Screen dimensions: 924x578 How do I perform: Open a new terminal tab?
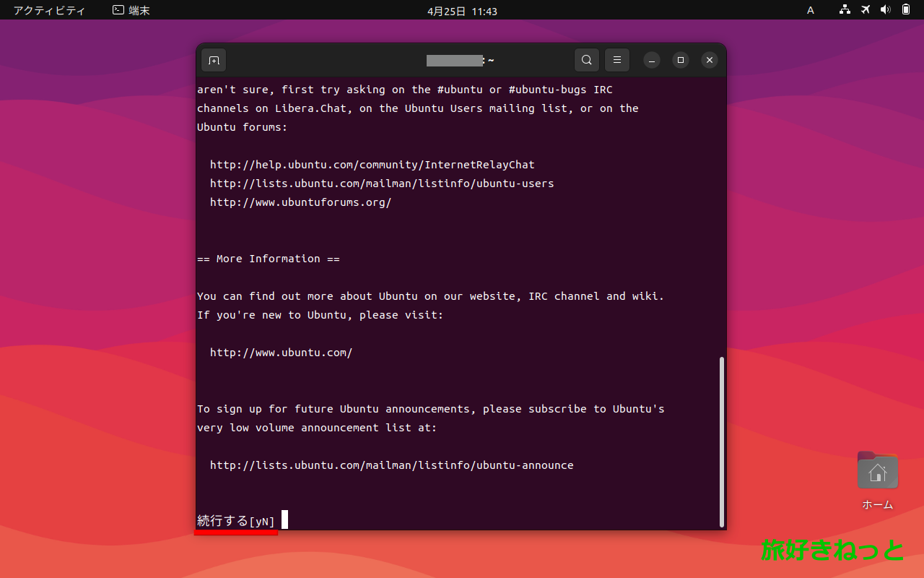tap(213, 60)
